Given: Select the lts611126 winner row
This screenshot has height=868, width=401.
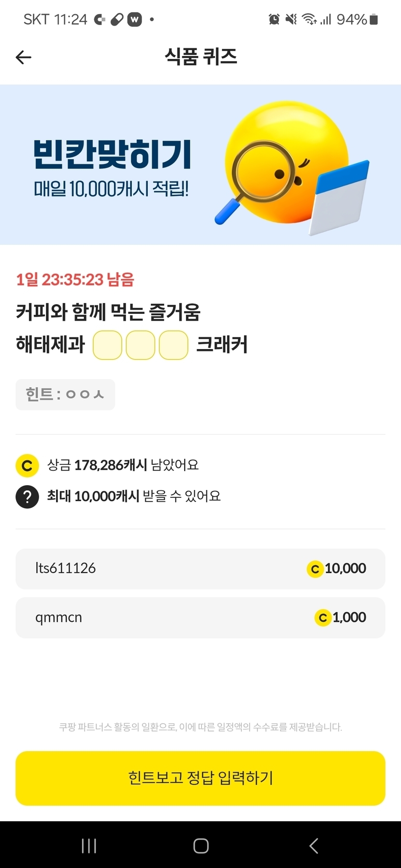Looking at the screenshot, I should (200, 569).
